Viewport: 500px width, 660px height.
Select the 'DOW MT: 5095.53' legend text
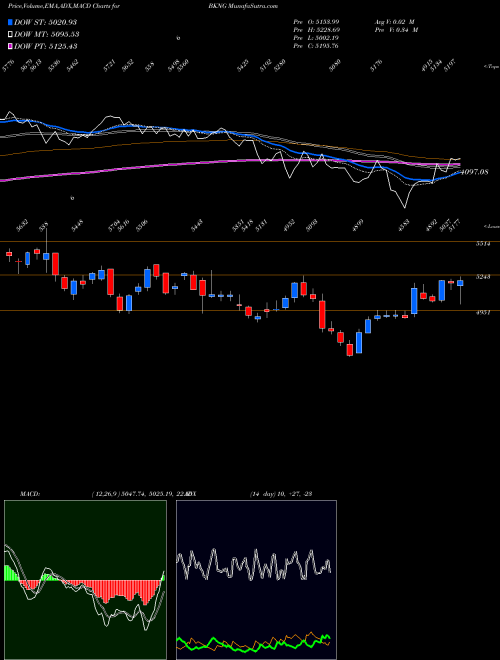47,34
